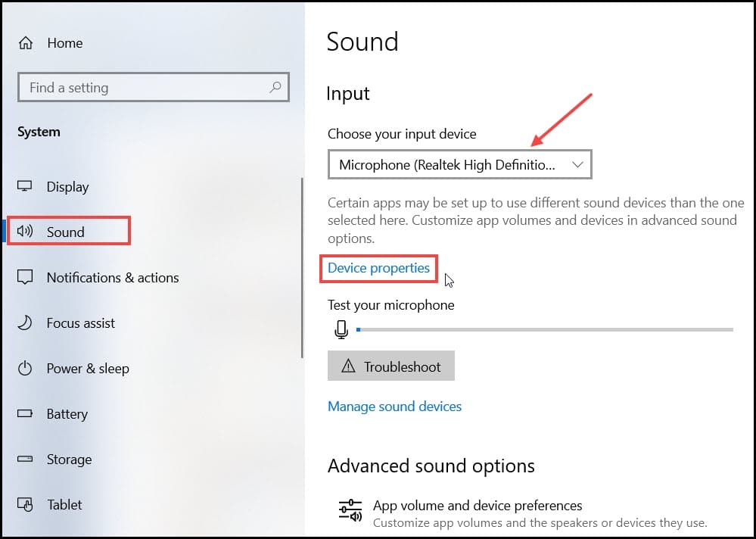This screenshot has width=756, height=539.
Task: Click the microphone level test bar
Action: point(545,329)
